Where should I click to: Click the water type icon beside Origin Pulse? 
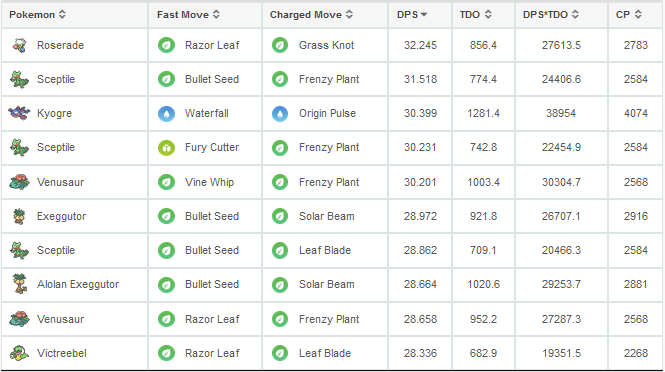click(x=280, y=114)
